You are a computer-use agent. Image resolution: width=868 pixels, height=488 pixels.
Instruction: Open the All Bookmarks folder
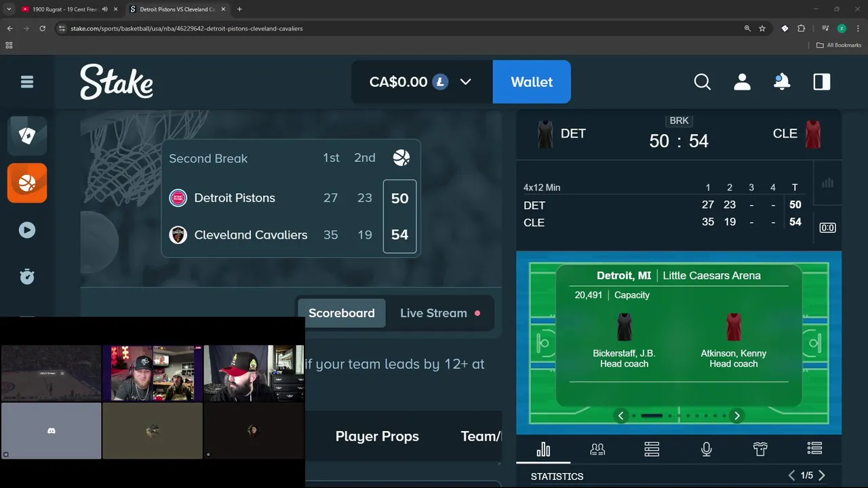click(839, 45)
